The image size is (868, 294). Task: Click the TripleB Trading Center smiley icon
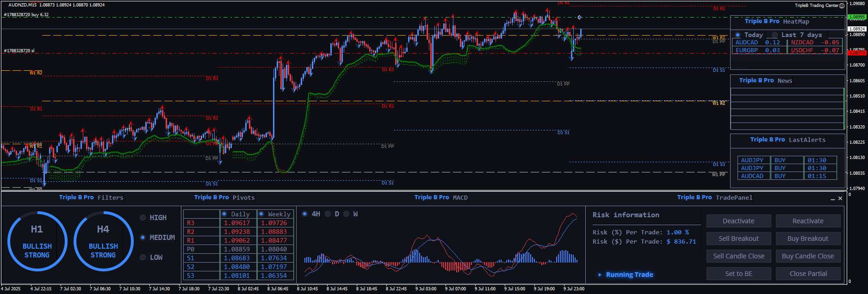(x=842, y=6)
